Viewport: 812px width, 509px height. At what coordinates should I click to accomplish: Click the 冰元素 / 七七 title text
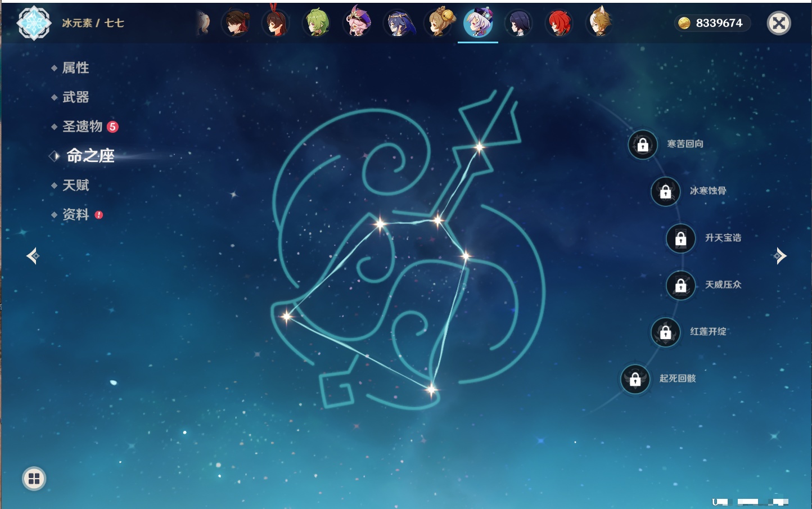pos(93,23)
